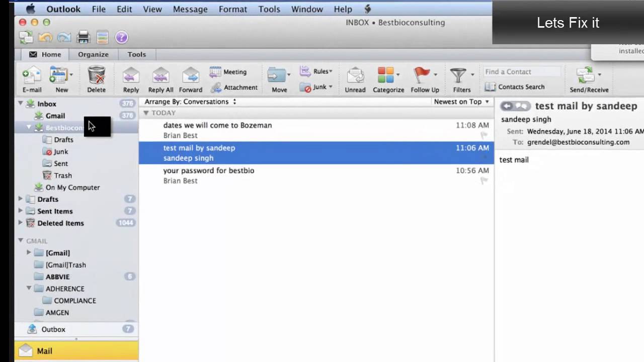Open the Newest on Top sort dropdown
Image resolution: width=644 pixels, height=362 pixels.
click(461, 102)
